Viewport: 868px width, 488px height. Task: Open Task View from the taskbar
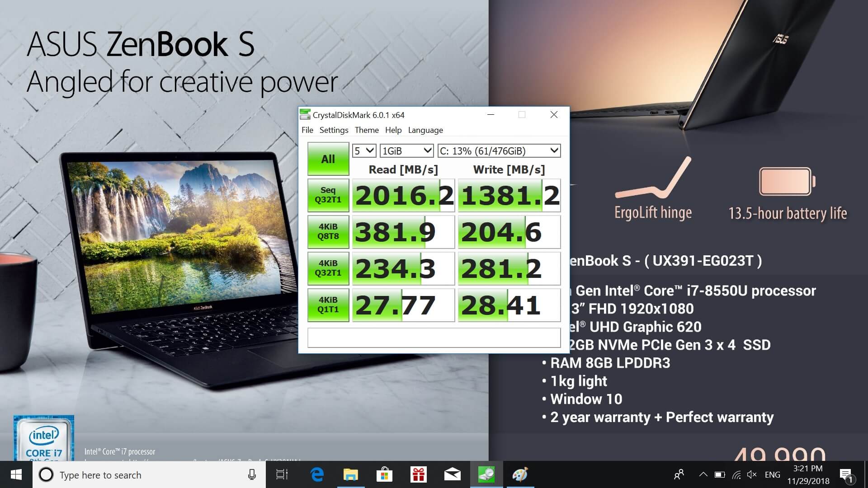point(282,474)
